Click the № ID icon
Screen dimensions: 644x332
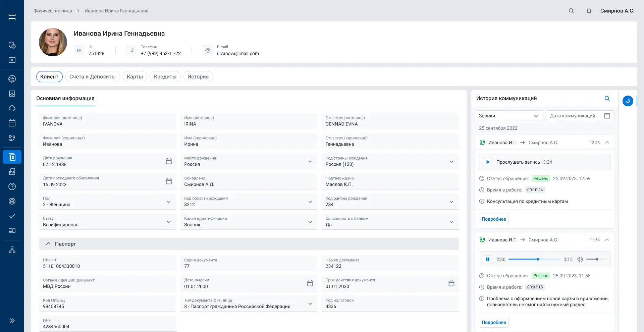pos(79,50)
